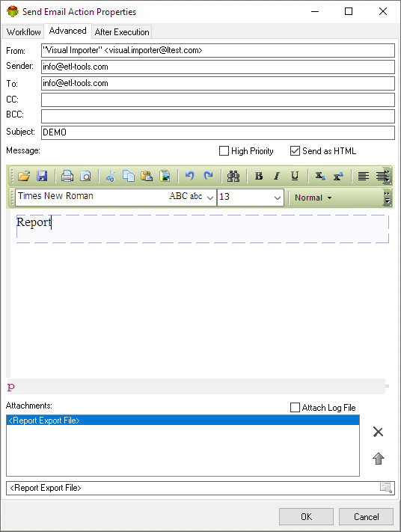The height and width of the screenshot is (532, 401).
Task: Toggle Bold formatting button
Action: tap(259, 176)
